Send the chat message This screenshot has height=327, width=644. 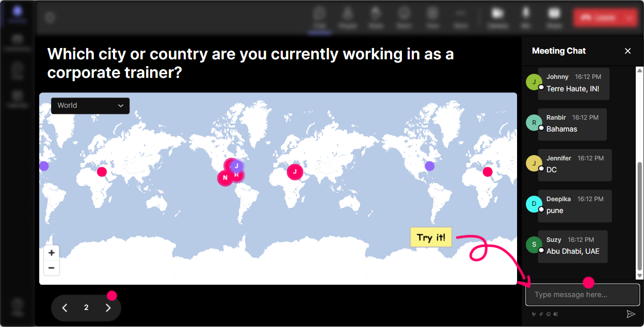tap(631, 314)
